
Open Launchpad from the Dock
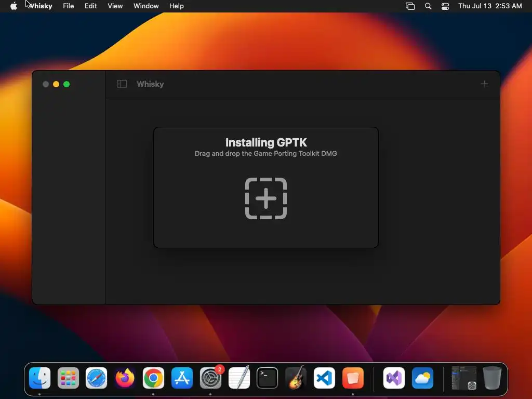point(68,378)
